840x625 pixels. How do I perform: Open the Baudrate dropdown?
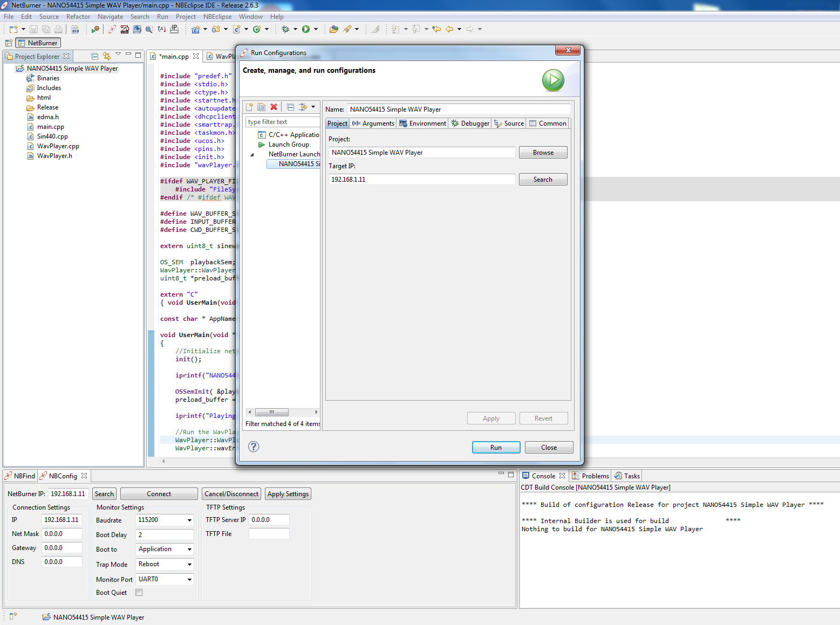[189, 520]
